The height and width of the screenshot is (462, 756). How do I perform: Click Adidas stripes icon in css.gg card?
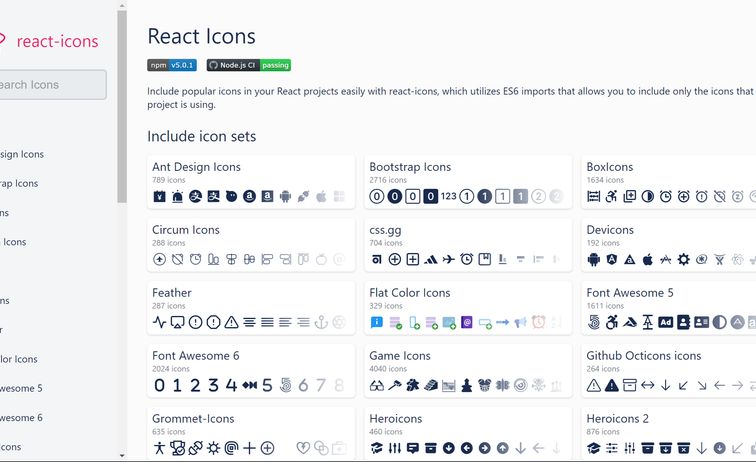[x=431, y=260]
